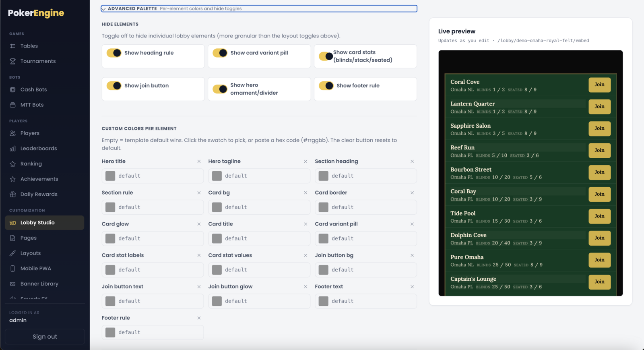Image resolution: width=644 pixels, height=350 pixels.
Task: Open the Footer text color swatch
Action: click(324, 301)
